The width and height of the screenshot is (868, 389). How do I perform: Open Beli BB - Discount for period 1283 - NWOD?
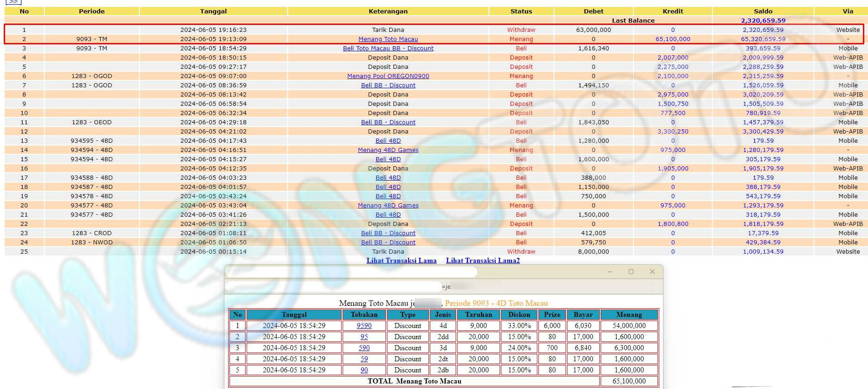(x=388, y=243)
